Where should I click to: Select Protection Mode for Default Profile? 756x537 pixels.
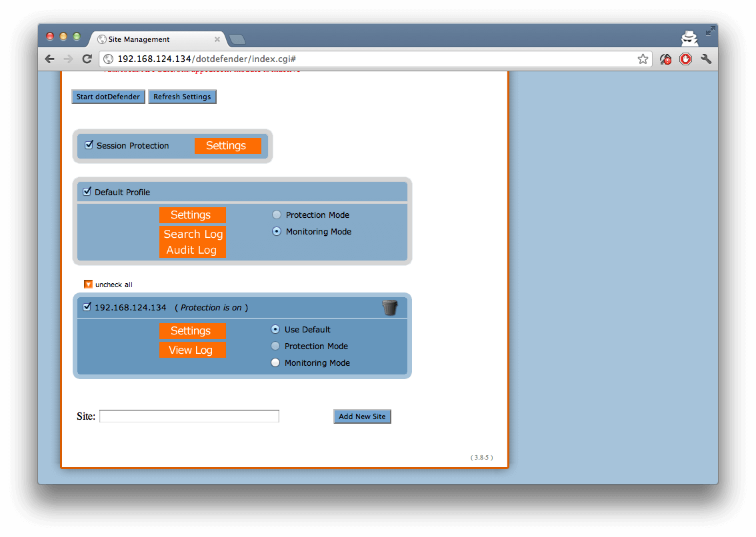[x=276, y=215]
